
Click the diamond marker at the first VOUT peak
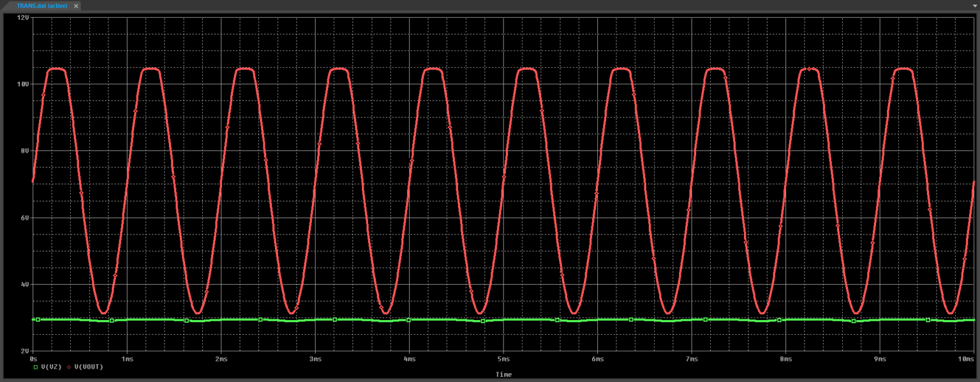(43, 95)
